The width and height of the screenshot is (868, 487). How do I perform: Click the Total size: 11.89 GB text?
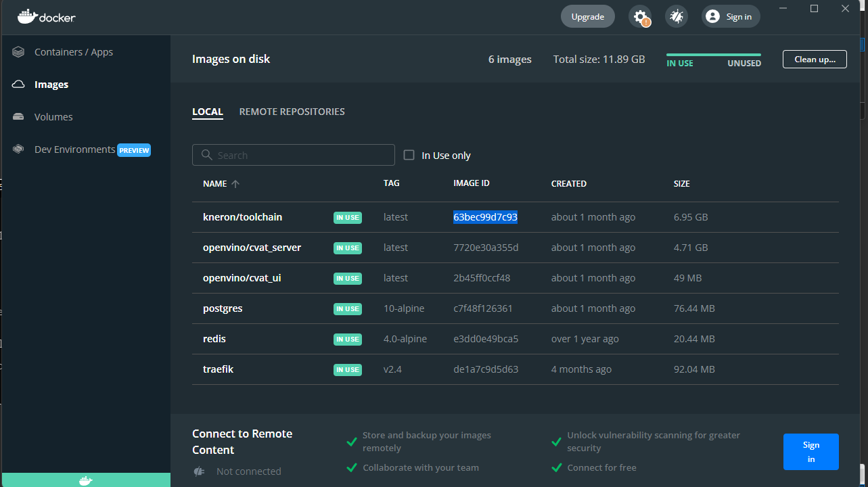(x=599, y=60)
